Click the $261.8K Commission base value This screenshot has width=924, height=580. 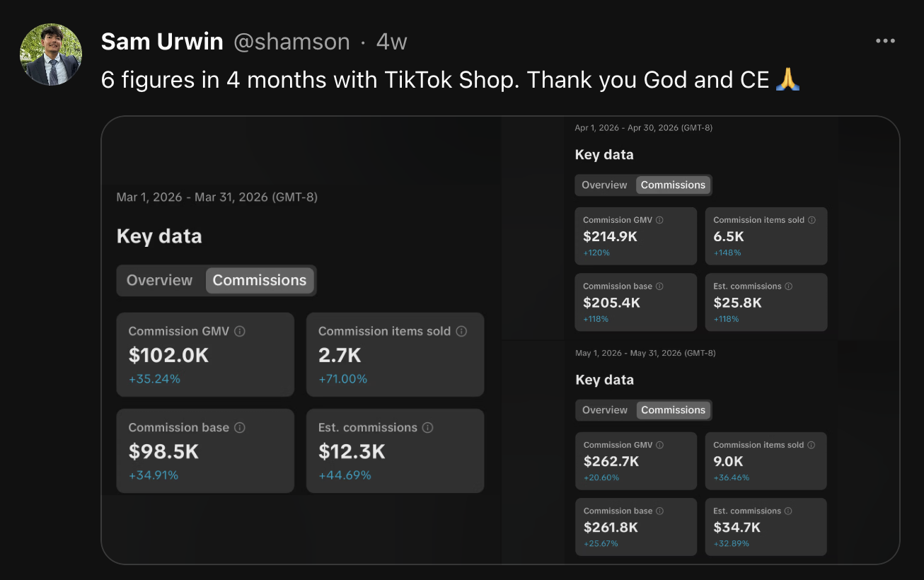(611, 528)
